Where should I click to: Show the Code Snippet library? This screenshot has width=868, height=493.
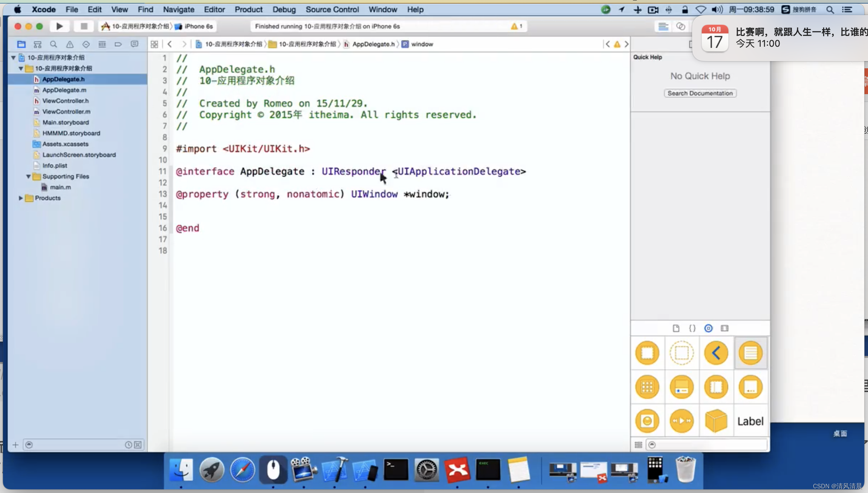click(692, 328)
